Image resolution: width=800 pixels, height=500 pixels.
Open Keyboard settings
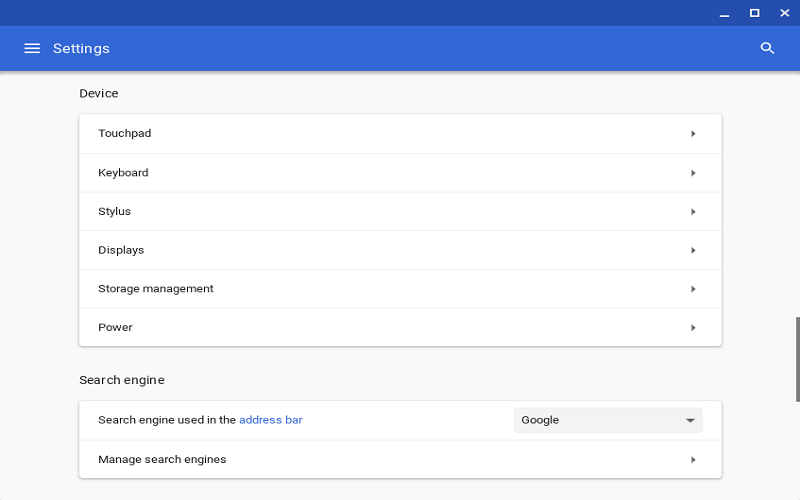pyautogui.click(x=401, y=173)
